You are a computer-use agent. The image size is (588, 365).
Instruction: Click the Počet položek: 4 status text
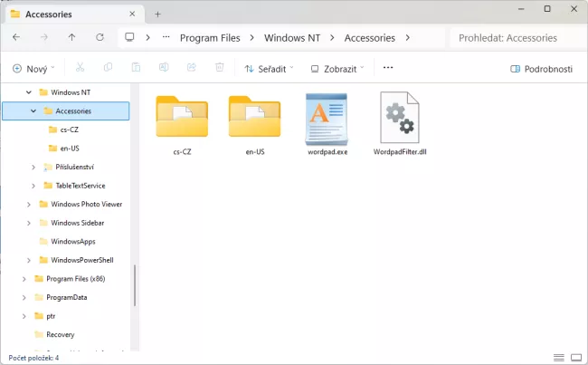(33, 358)
